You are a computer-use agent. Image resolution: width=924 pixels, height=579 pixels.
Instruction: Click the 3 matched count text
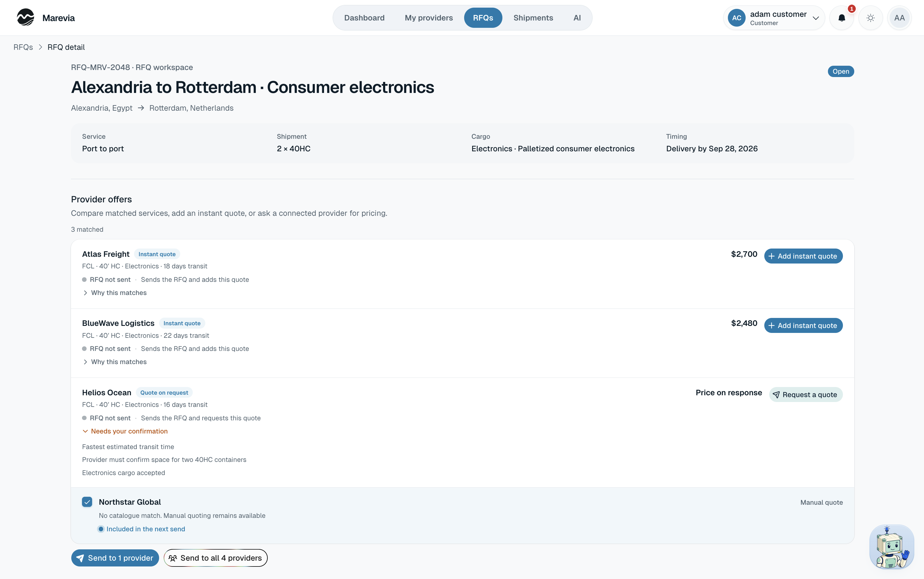87,229
